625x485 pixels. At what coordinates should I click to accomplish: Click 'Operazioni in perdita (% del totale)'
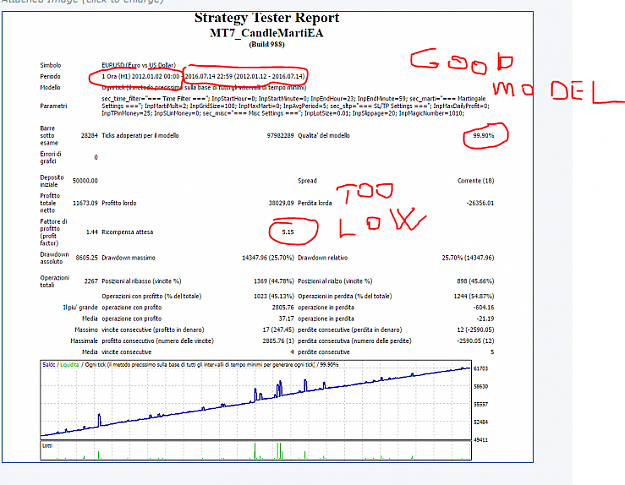345,296
